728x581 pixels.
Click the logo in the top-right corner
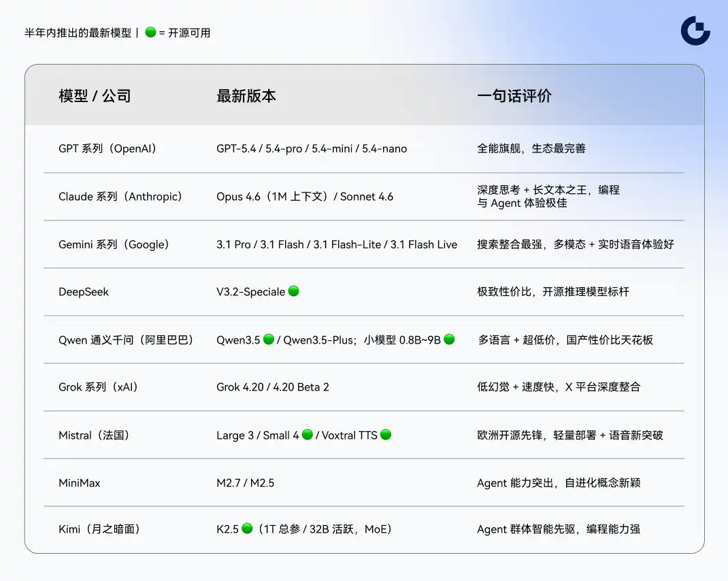coord(695,30)
